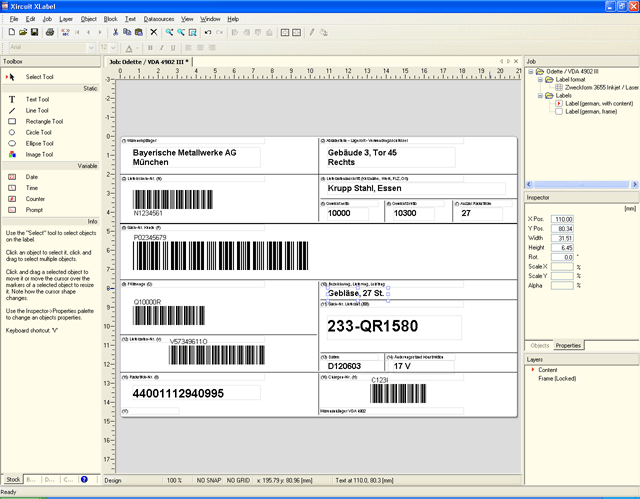640x499 pixels.
Task: Click the first frame layout toolbar icon
Action: click(x=285, y=32)
